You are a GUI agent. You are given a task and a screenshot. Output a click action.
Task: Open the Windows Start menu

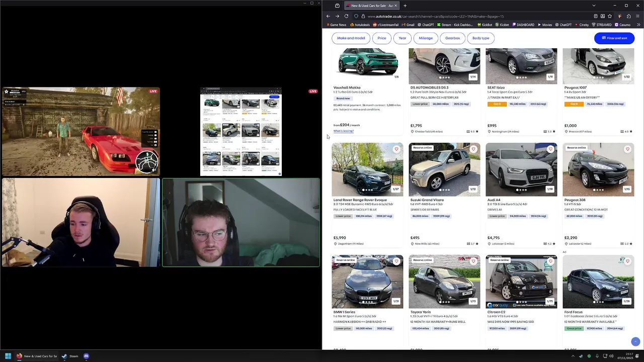(x=8, y=356)
